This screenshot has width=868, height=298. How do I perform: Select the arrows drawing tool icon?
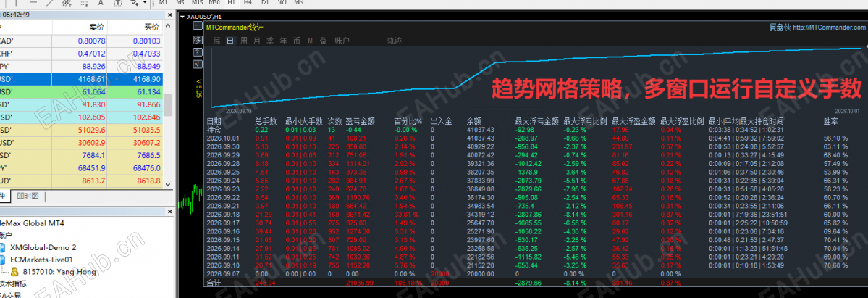coord(136,3)
